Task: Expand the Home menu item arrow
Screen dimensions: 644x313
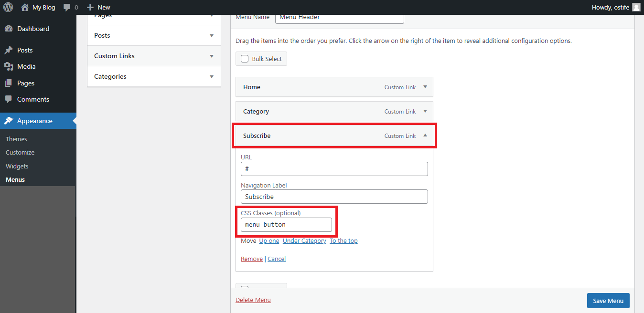Action: point(425,87)
